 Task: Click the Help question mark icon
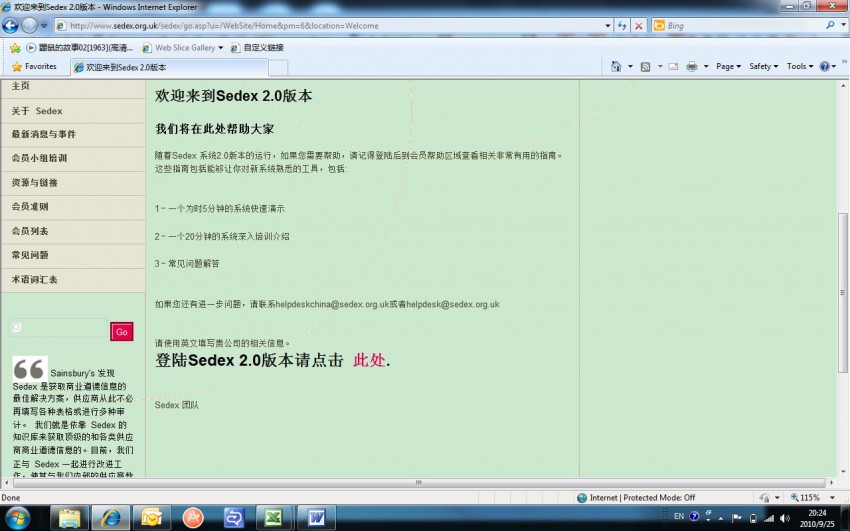[825, 67]
